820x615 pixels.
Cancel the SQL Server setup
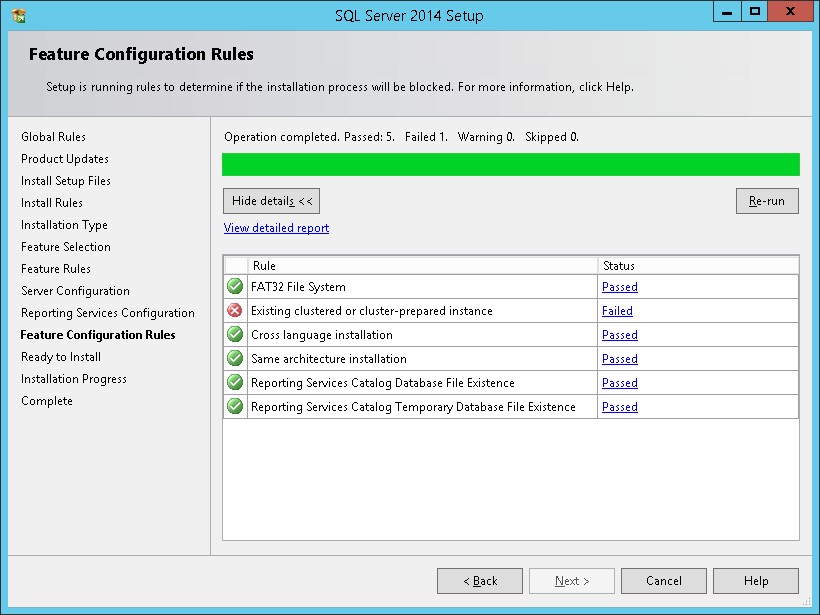coord(664,581)
